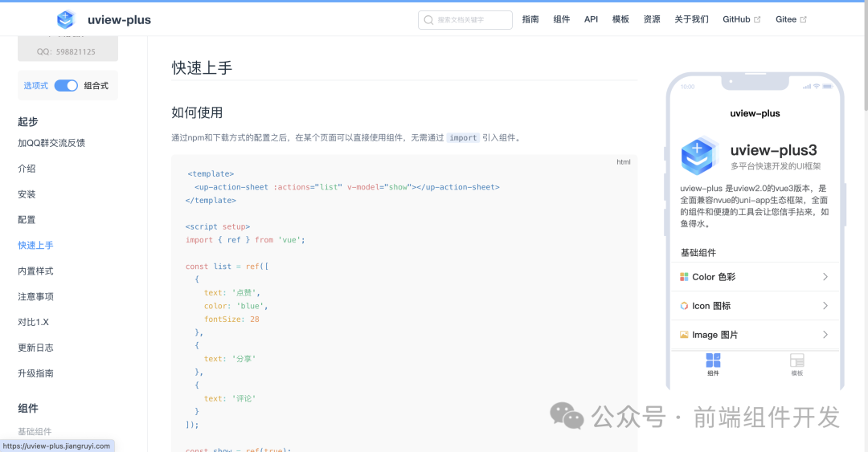Open the API nav menu
Image resolution: width=868 pixels, height=452 pixels.
pyautogui.click(x=592, y=19)
